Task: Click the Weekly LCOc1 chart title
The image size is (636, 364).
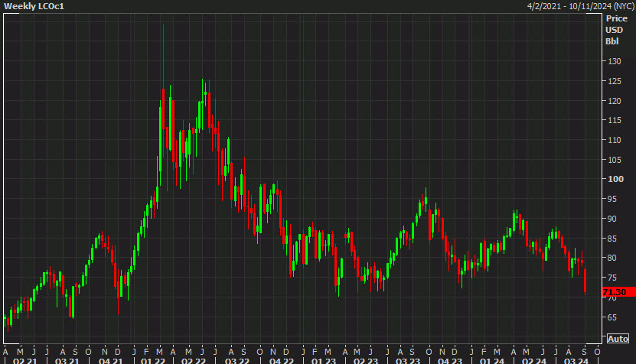Action: click(x=34, y=6)
